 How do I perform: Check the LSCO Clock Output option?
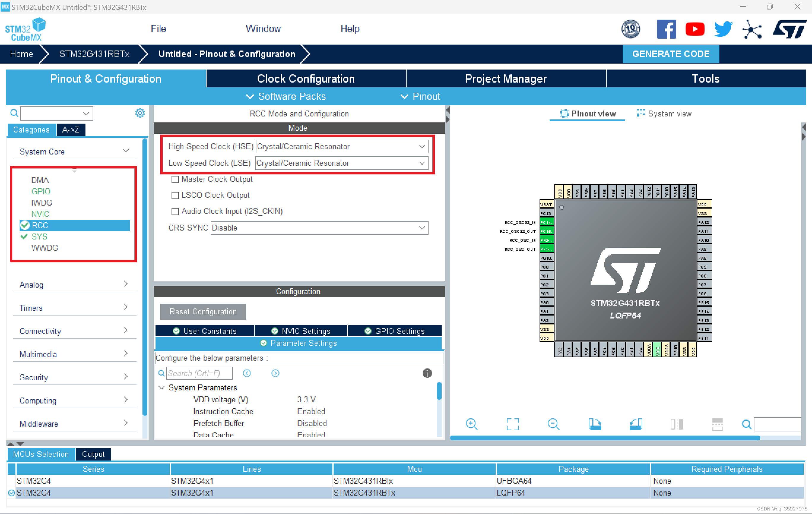point(175,195)
